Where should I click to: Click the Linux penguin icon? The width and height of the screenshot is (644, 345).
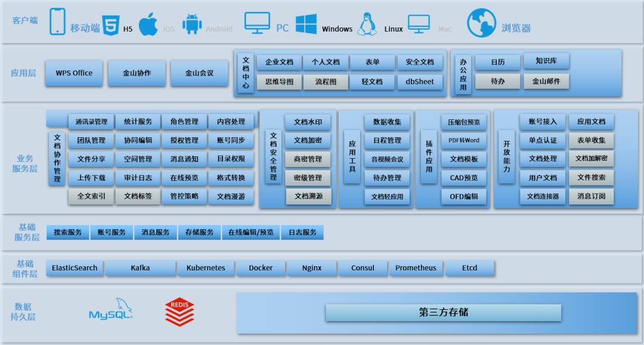pos(367,24)
